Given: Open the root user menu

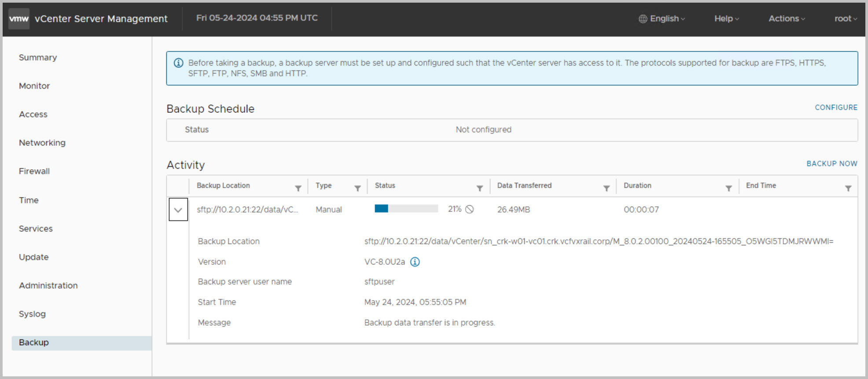Looking at the screenshot, I should (845, 19).
